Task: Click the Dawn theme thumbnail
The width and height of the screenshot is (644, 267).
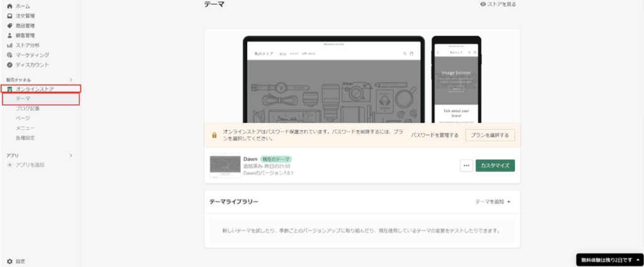Action: pyautogui.click(x=223, y=166)
